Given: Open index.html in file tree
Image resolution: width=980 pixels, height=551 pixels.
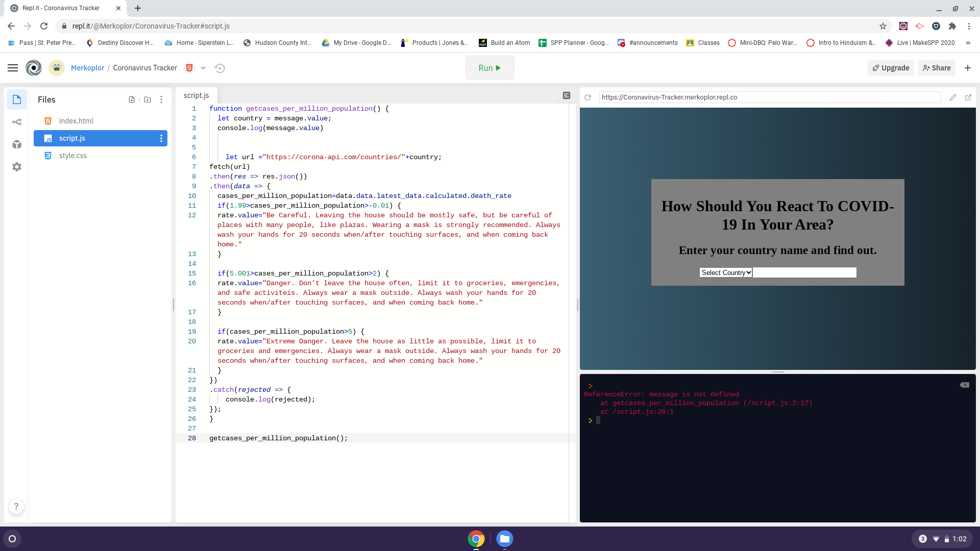Looking at the screenshot, I should pyautogui.click(x=76, y=121).
